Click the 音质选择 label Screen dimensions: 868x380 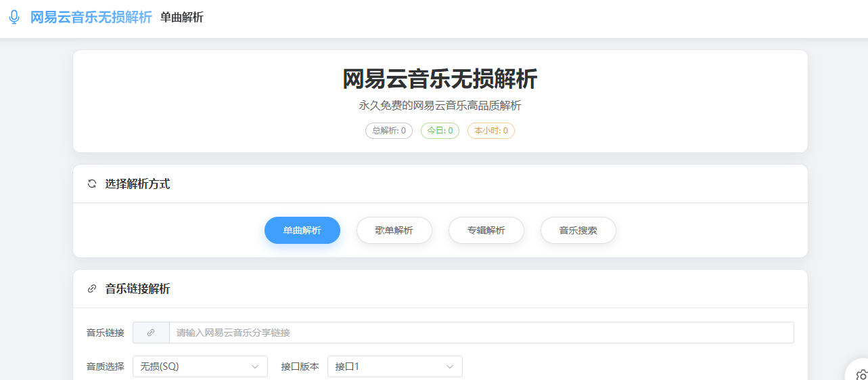[x=106, y=366]
